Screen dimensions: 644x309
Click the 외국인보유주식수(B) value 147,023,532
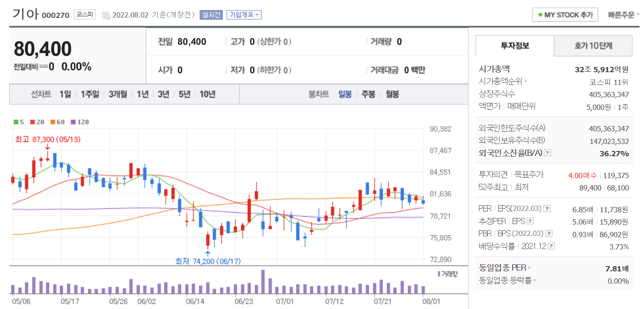609,141
